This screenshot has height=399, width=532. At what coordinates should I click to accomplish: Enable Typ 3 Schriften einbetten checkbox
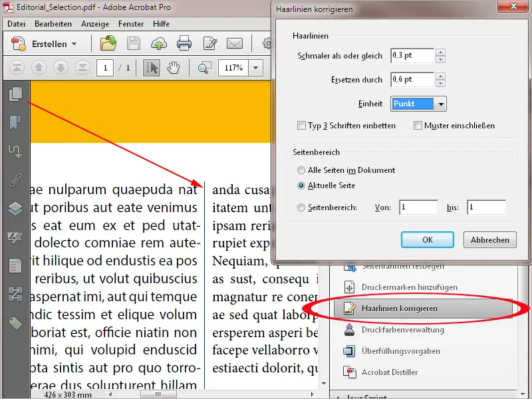(x=301, y=126)
